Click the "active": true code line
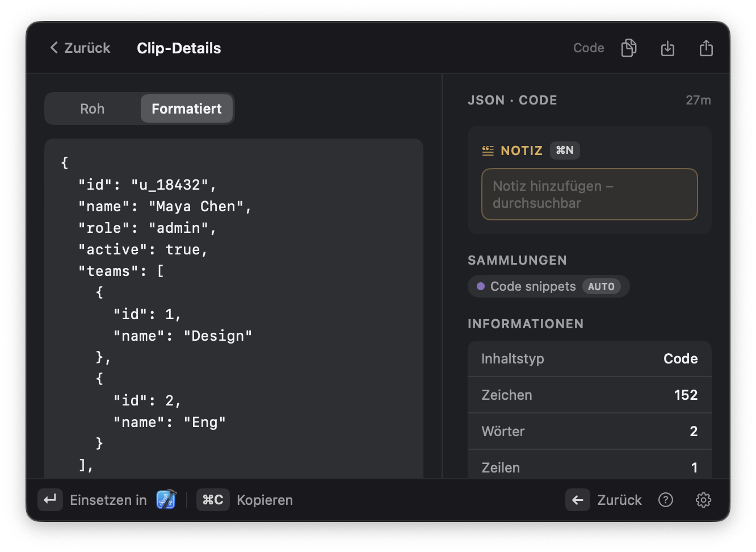The image size is (756, 552). (x=143, y=249)
